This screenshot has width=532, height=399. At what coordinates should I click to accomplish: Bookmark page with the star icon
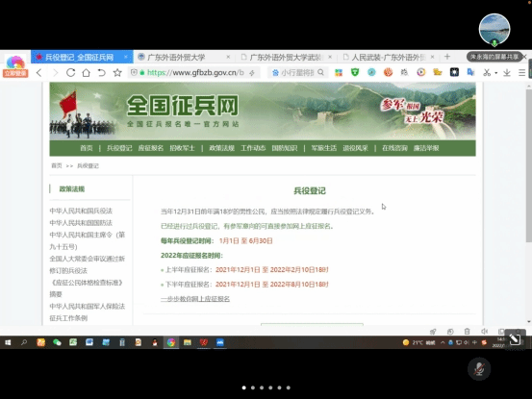click(117, 72)
